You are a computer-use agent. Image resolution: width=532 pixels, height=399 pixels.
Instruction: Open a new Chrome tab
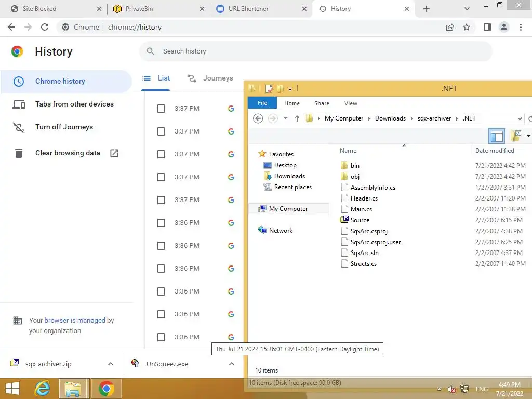[427, 9]
